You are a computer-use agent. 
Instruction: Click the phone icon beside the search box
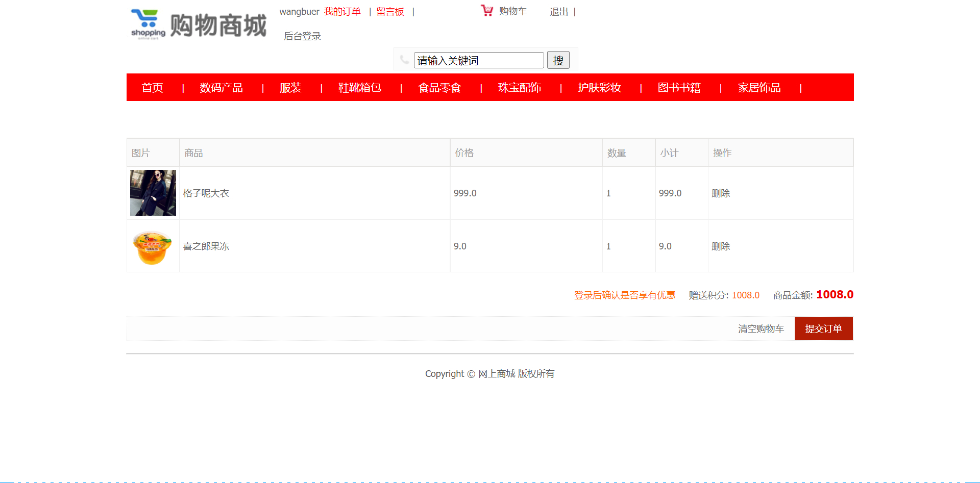click(404, 59)
